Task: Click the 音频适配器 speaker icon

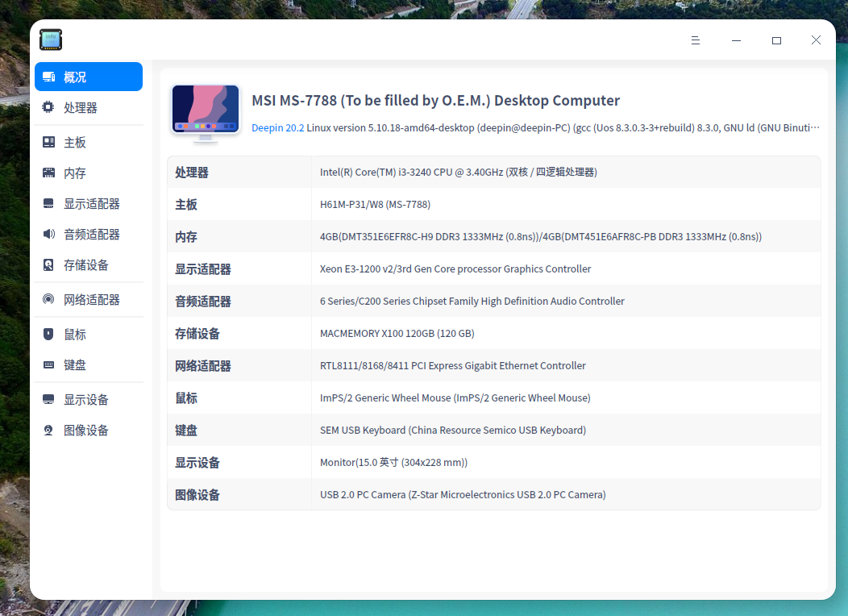Action: tap(48, 234)
